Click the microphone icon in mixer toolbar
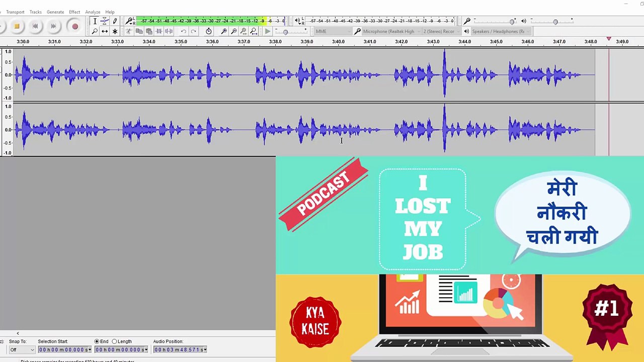Viewport: 644px width, 362px height. (467, 21)
